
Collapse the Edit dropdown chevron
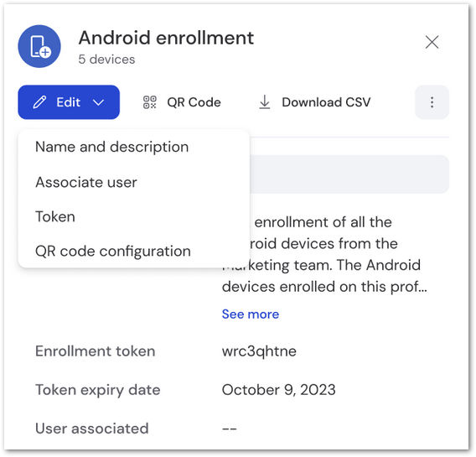point(98,102)
